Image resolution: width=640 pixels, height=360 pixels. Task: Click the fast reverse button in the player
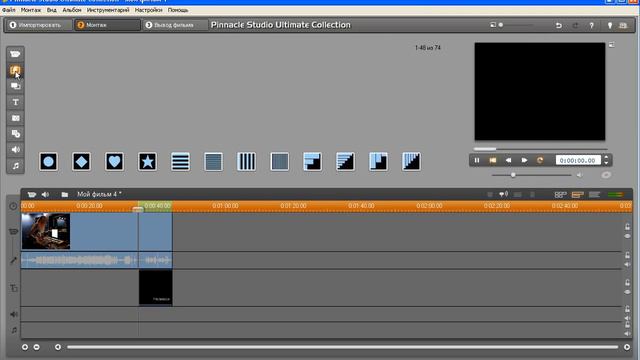(509, 160)
